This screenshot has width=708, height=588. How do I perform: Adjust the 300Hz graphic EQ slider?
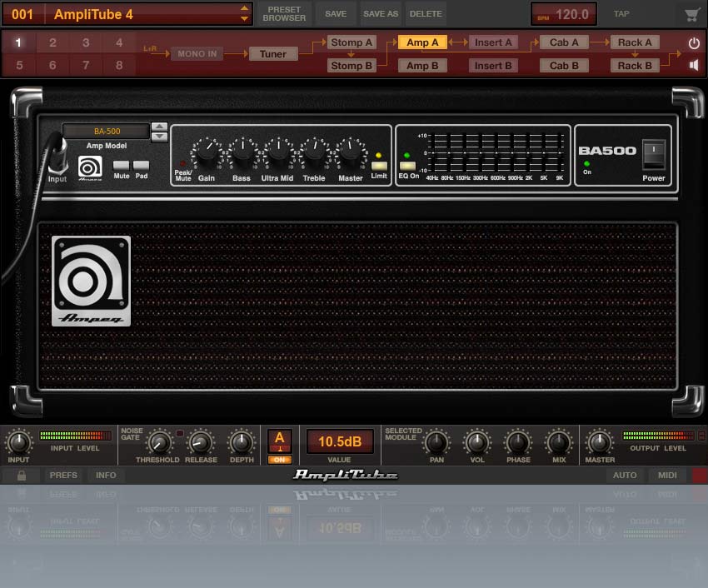[x=481, y=153]
